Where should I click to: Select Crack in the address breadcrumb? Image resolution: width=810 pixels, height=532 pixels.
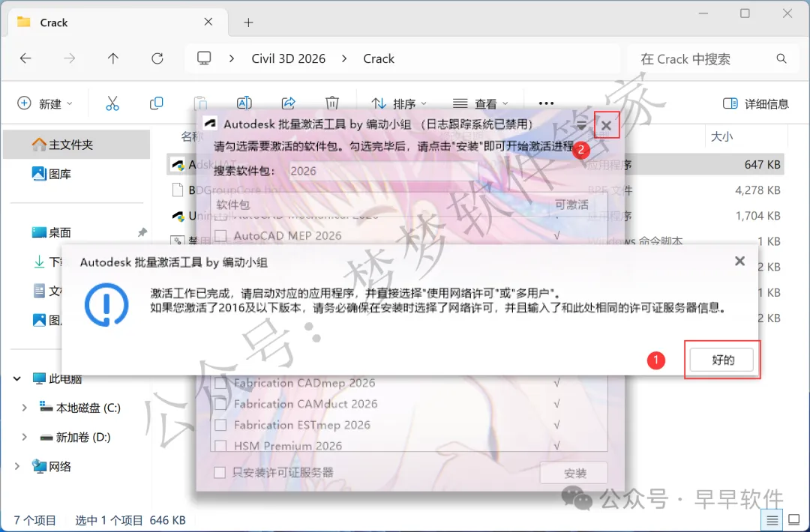tap(379, 59)
